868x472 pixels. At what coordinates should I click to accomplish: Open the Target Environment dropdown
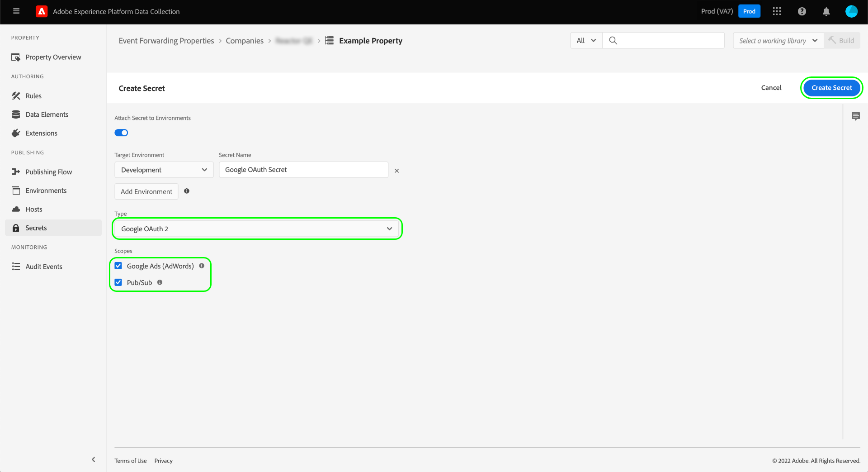point(164,170)
